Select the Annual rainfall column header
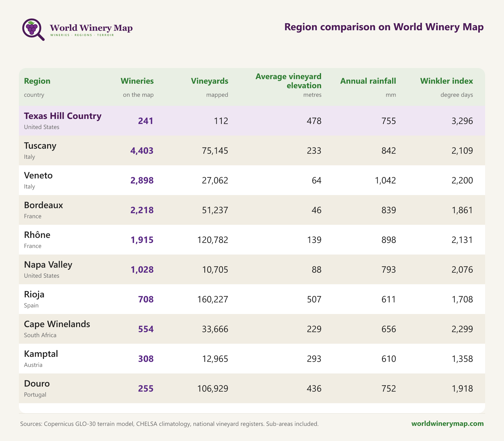The image size is (504, 441). pos(368,81)
